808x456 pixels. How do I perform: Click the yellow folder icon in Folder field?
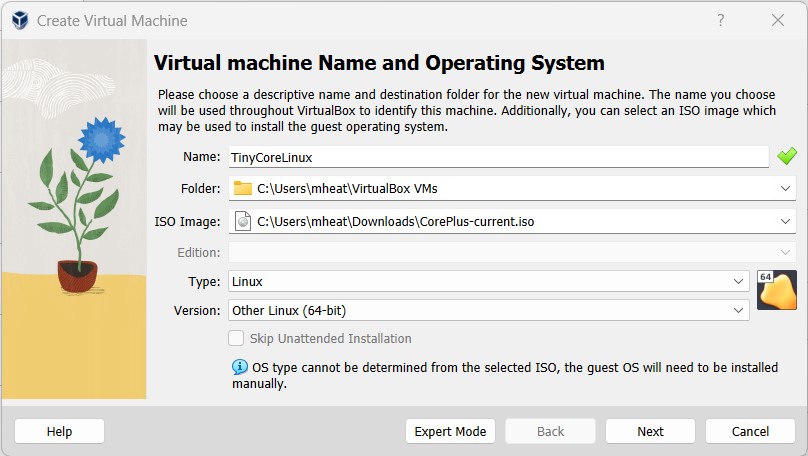point(242,188)
